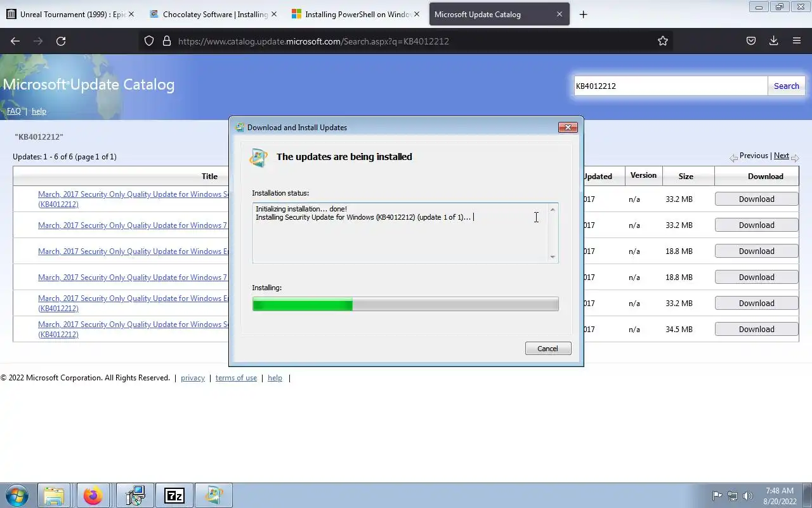Open the privacy link in footer

[x=193, y=378]
